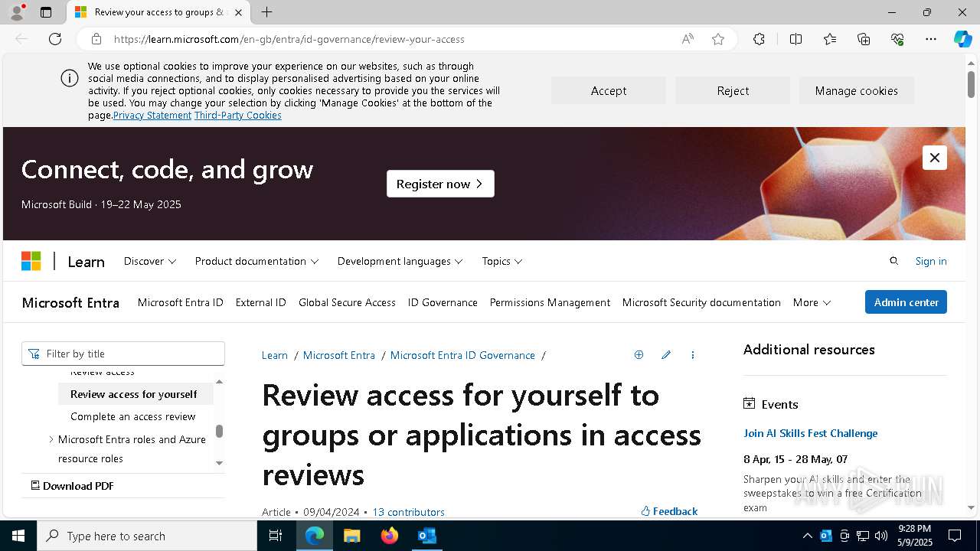Screen dimensions: 980x551
Task: Open Microsoft Security documentation tab
Action: [701, 302]
